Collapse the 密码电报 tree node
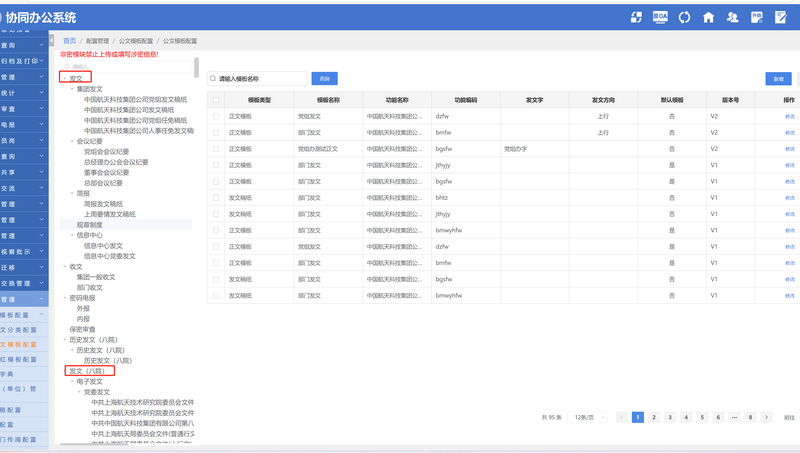Screen dimensions: 800x453 65,298
